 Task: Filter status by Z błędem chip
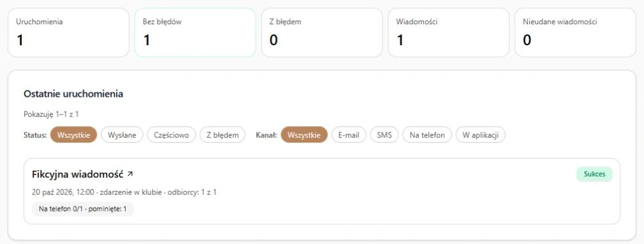tap(223, 135)
